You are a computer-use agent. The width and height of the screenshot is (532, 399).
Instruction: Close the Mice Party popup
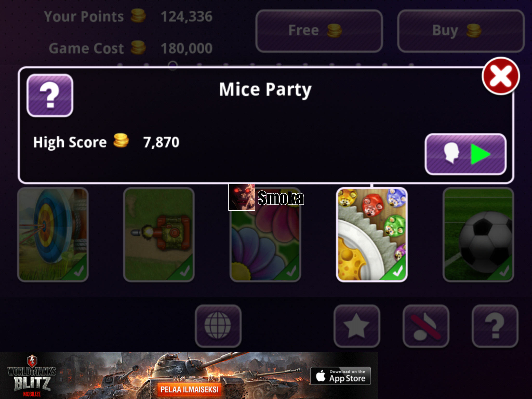(x=501, y=76)
